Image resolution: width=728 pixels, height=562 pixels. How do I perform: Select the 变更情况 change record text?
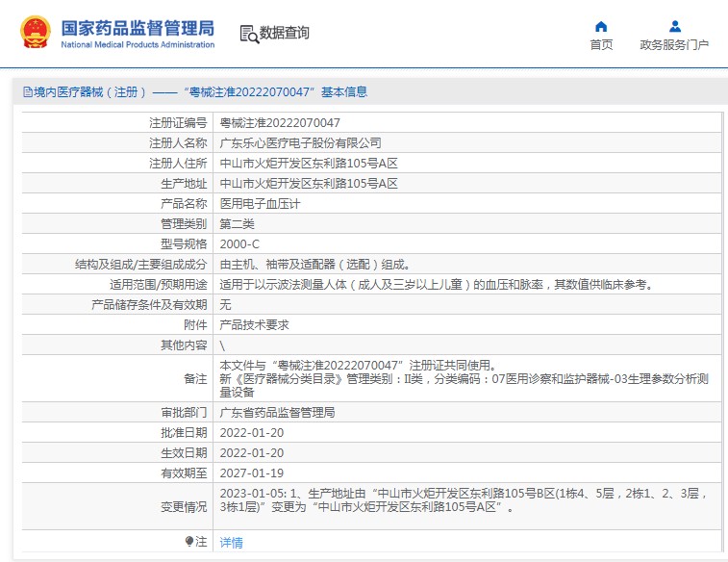(x=464, y=499)
